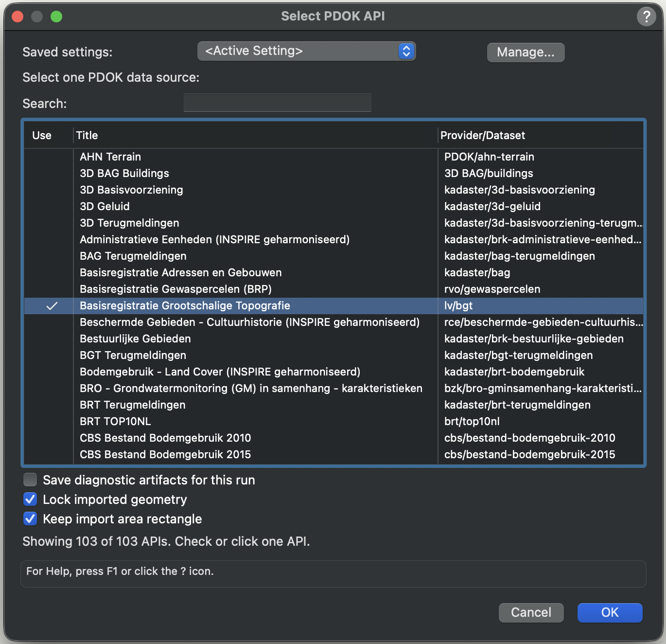Select Basisregistratie Gewaspercelen (BRP)

point(333,289)
